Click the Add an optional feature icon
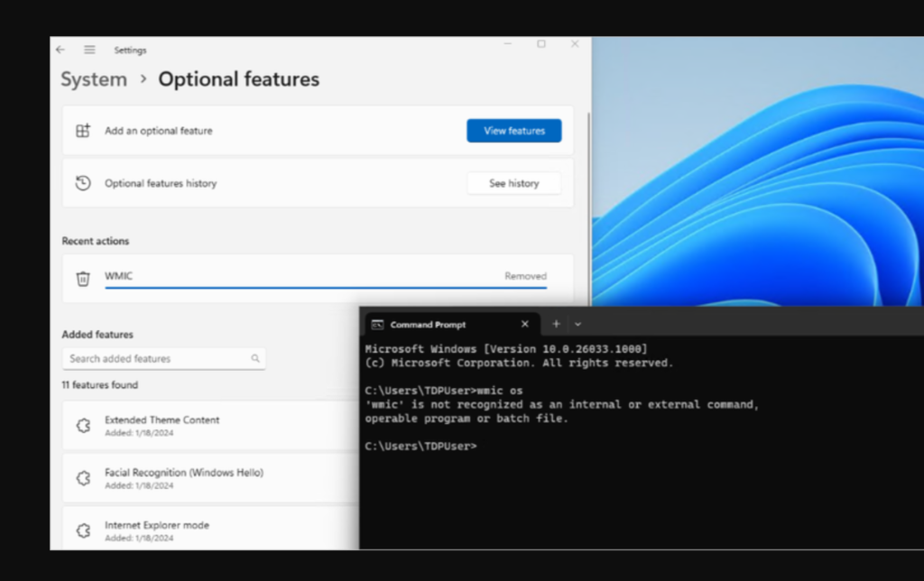This screenshot has height=581, width=924. (x=83, y=131)
